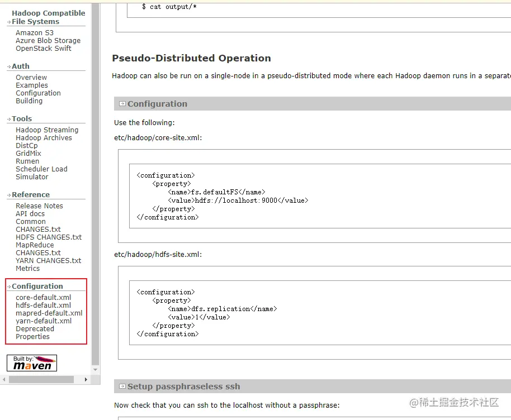Click the sidebar horizontal scroll left arrow
The image size is (511, 420).
click(x=4, y=379)
